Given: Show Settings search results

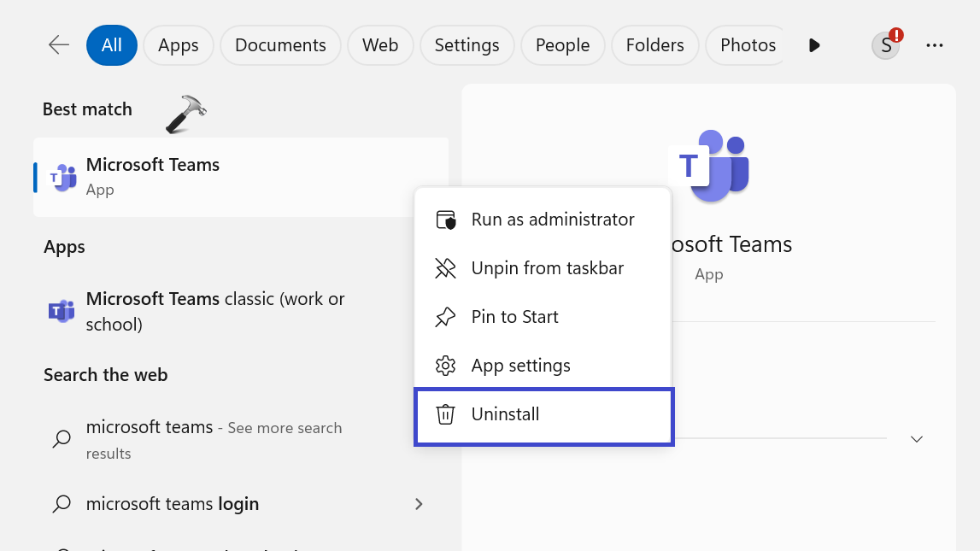Looking at the screenshot, I should click(x=467, y=45).
